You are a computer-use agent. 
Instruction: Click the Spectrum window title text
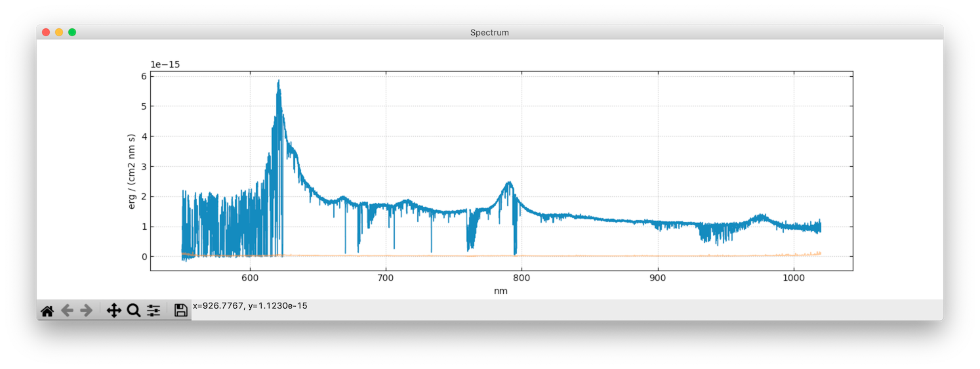click(489, 32)
